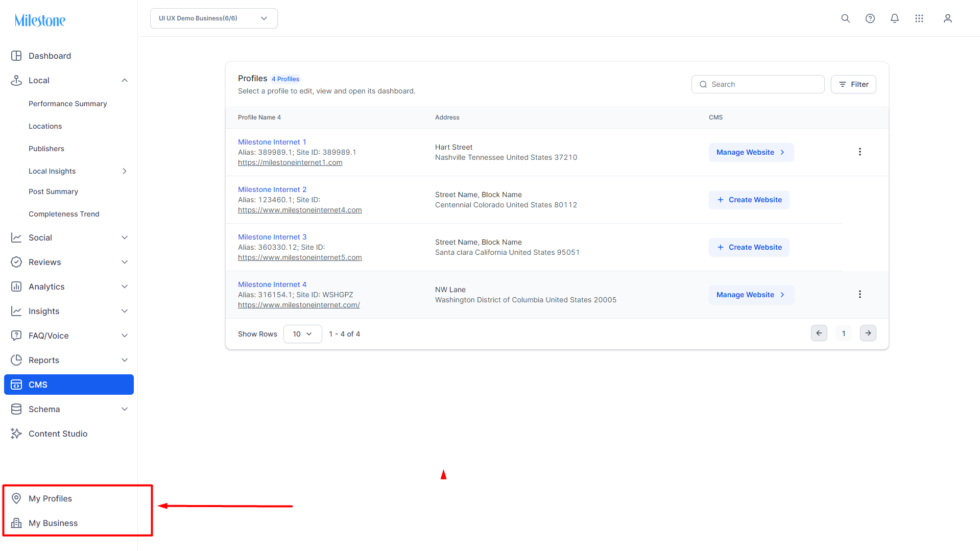Click the CMS window icon

(16, 385)
